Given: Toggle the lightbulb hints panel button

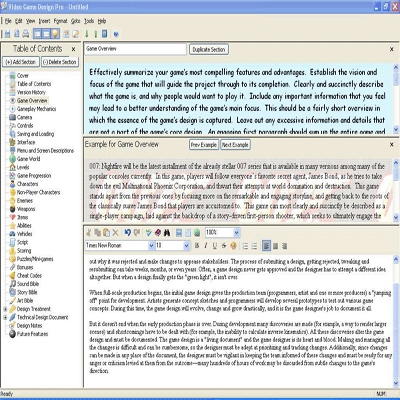Looking at the screenshot, I should tap(55, 34).
